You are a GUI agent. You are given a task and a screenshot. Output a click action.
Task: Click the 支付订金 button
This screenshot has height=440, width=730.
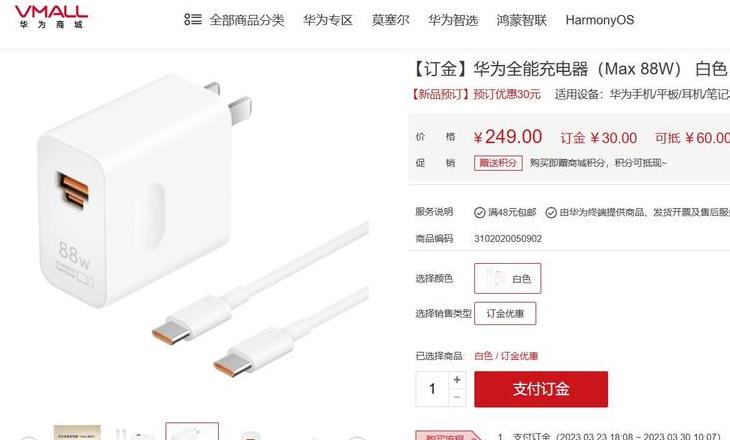[541, 389]
